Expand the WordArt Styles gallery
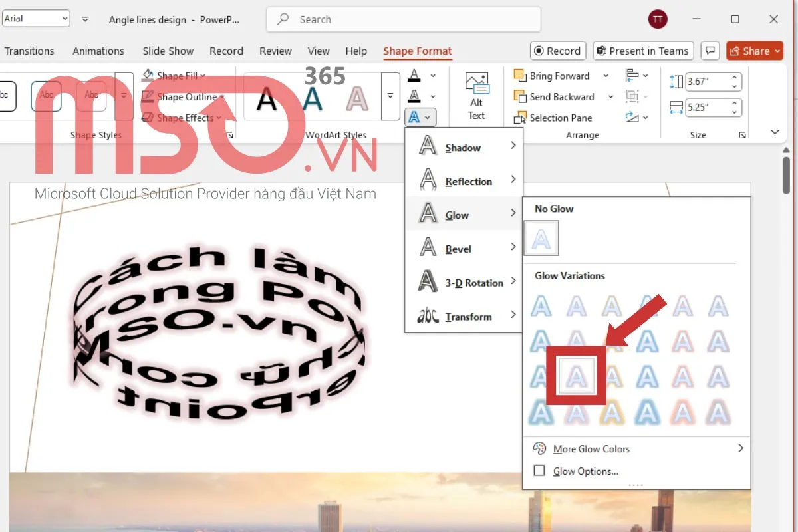The width and height of the screenshot is (798, 532). 390,96
